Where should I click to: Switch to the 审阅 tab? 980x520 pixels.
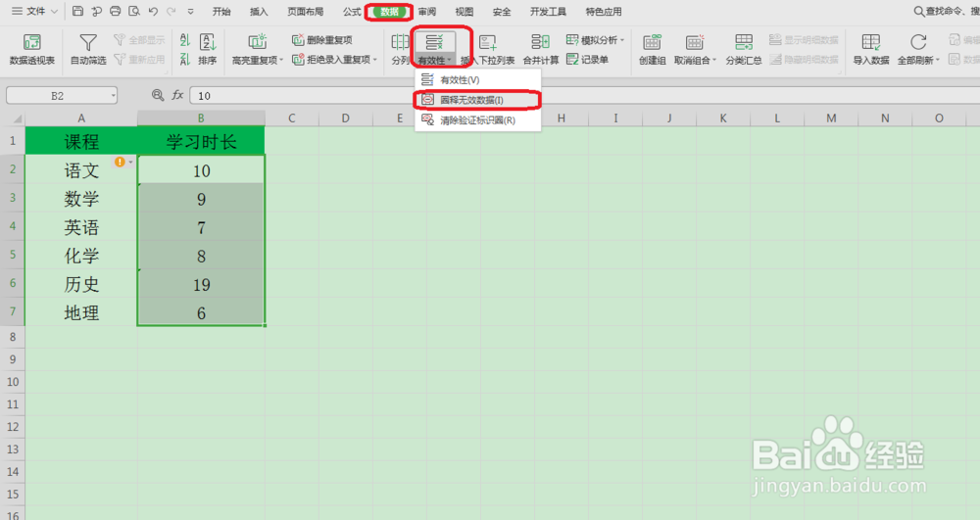pos(427,11)
